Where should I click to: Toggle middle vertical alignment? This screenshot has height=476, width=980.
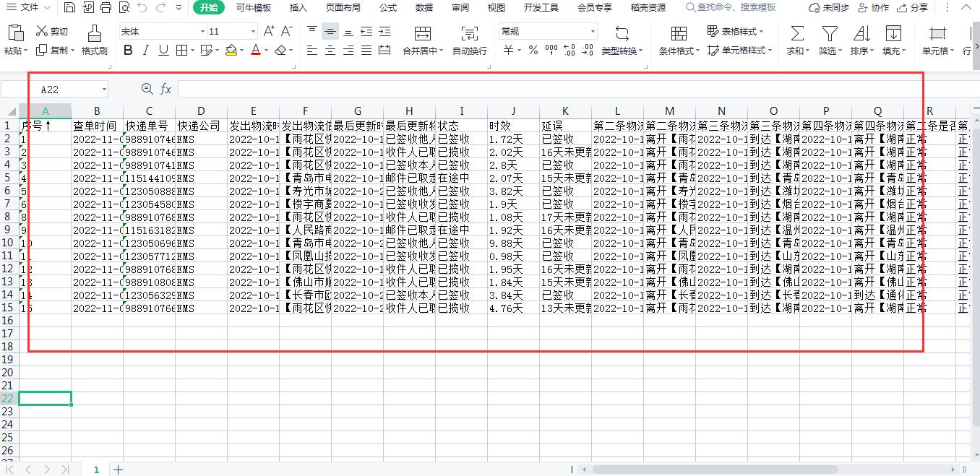click(x=330, y=31)
